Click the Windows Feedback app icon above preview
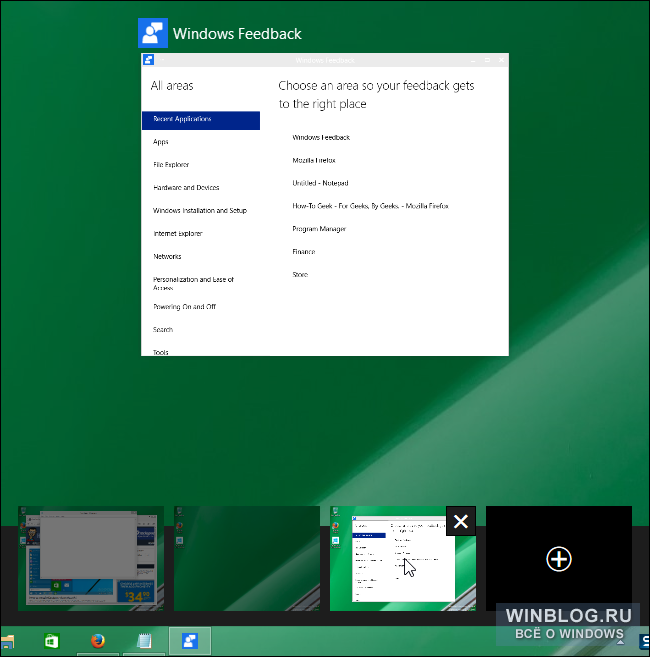Screen dimensions: 650x657 pos(153,33)
